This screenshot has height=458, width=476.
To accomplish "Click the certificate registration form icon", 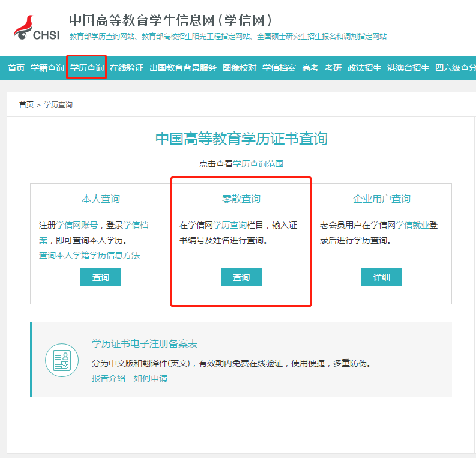I will point(62,360).
